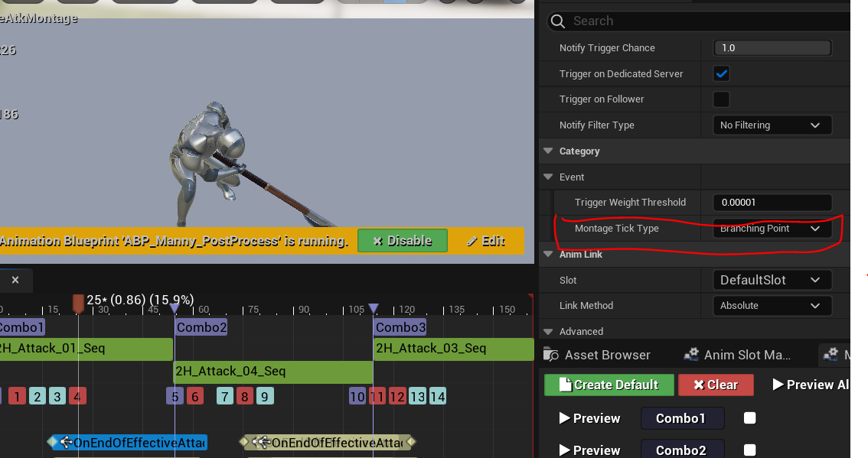
Task: Click the Clear button
Action: [716, 385]
